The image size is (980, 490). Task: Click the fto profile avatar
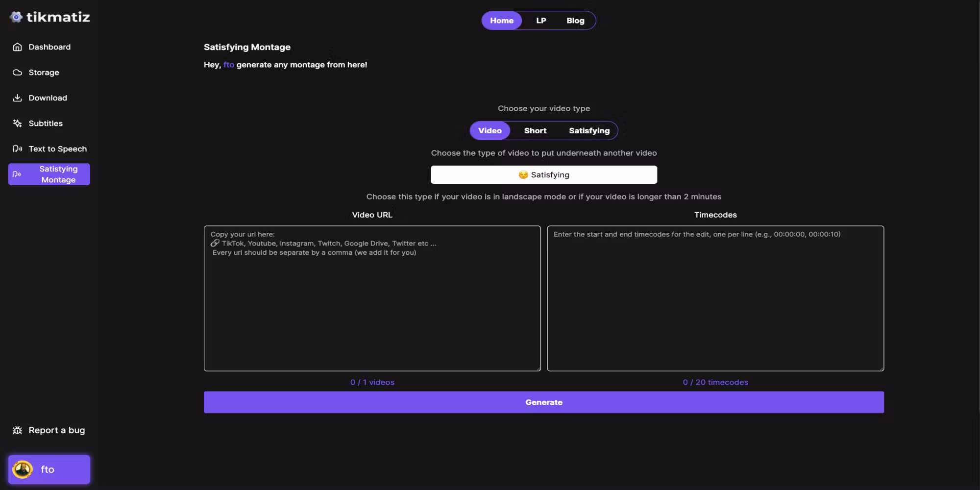(23, 469)
